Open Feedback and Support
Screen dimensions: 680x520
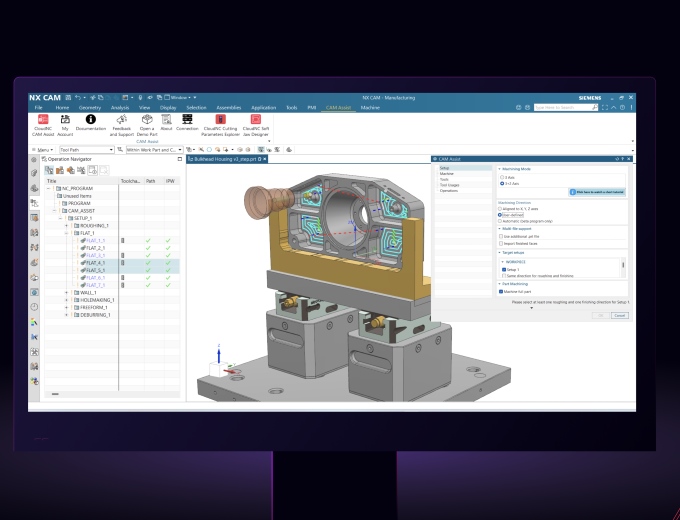tap(122, 125)
